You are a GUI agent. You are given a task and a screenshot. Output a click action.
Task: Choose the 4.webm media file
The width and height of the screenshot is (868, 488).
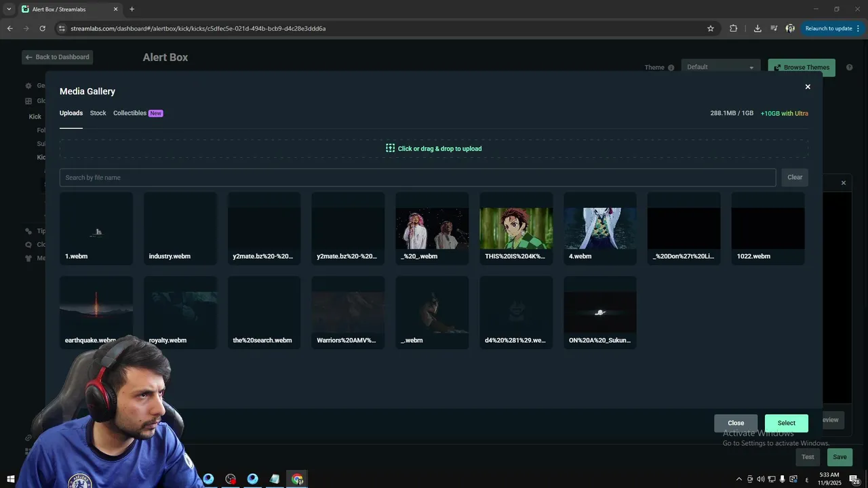pyautogui.click(x=600, y=228)
